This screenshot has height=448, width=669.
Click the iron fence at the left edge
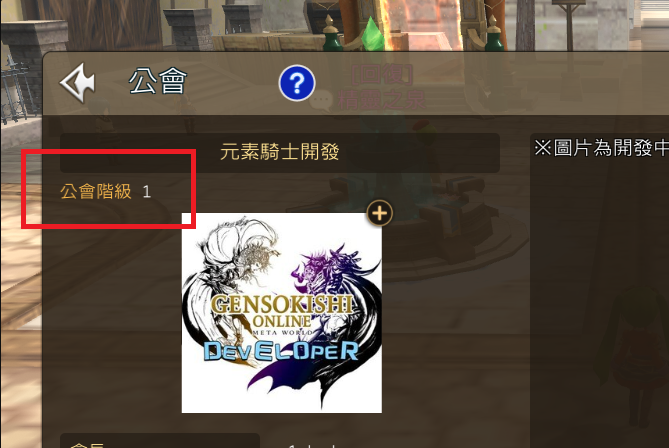pyautogui.click(x=17, y=92)
